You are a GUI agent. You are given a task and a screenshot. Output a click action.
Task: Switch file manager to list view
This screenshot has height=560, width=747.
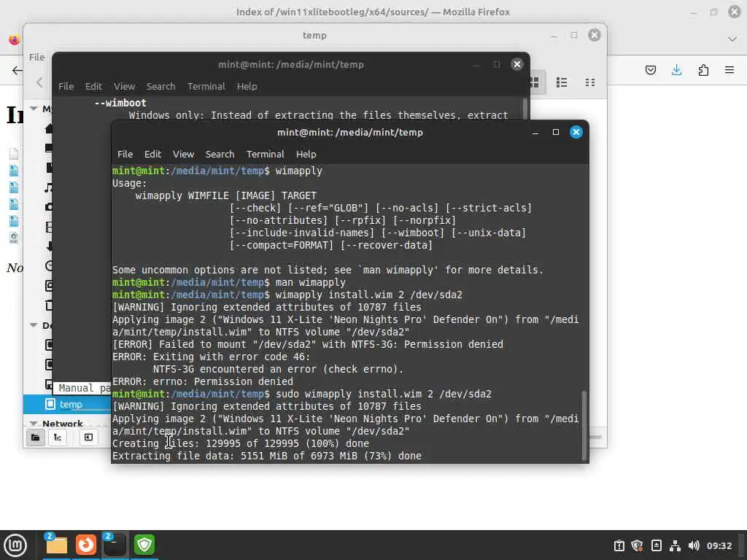pyautogui.click(x=562, y=82)
